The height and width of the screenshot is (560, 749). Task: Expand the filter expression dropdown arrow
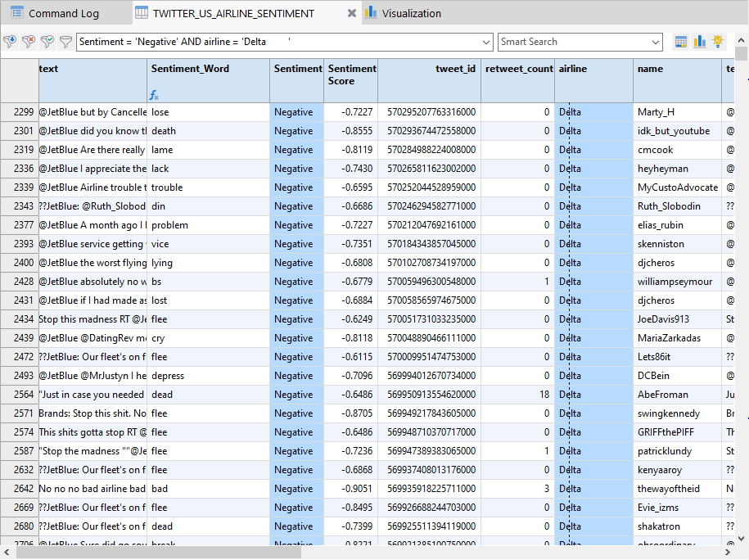(x=485, y=42)
